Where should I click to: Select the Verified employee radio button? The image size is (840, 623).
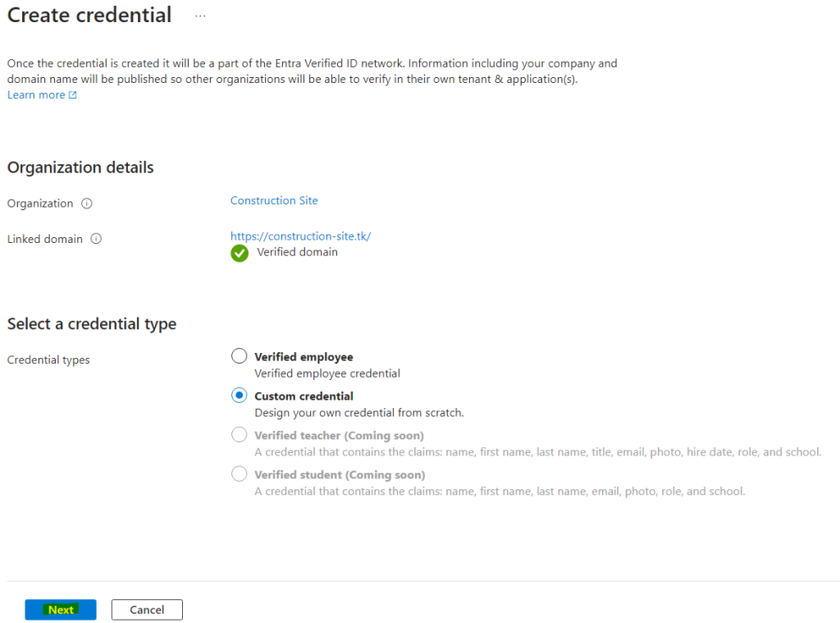239,356
